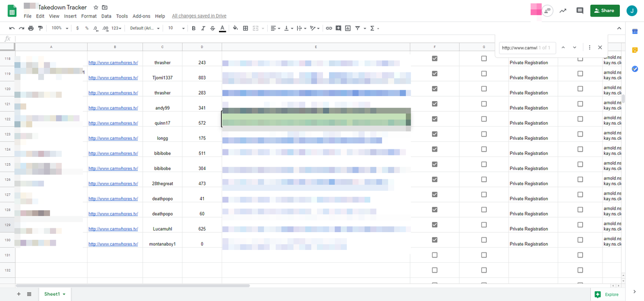Open the Edit menu
The height and width of the screenshot is (301, 644).
[40, 16]
